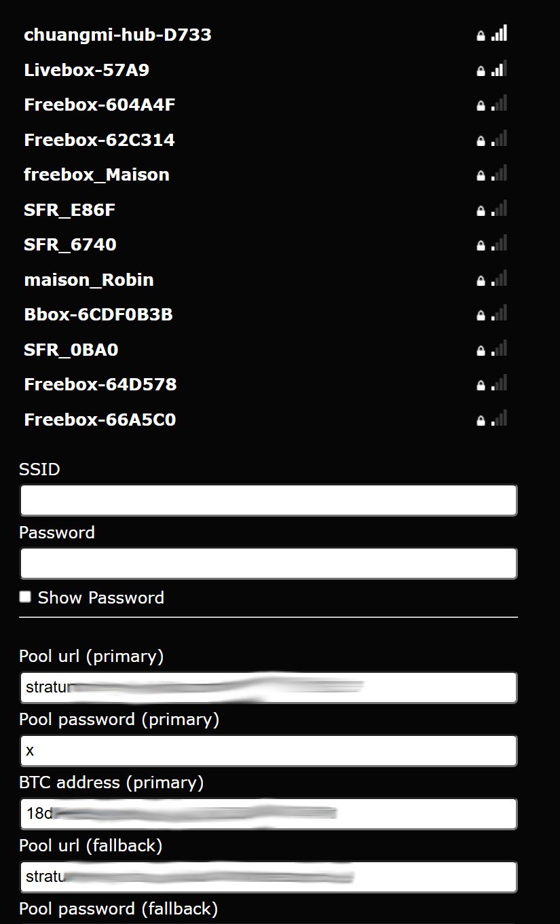Pick the Freebox-62C314 network name
Image resolution: width=560 pixels, height=924 pixels.
(99, 140)
